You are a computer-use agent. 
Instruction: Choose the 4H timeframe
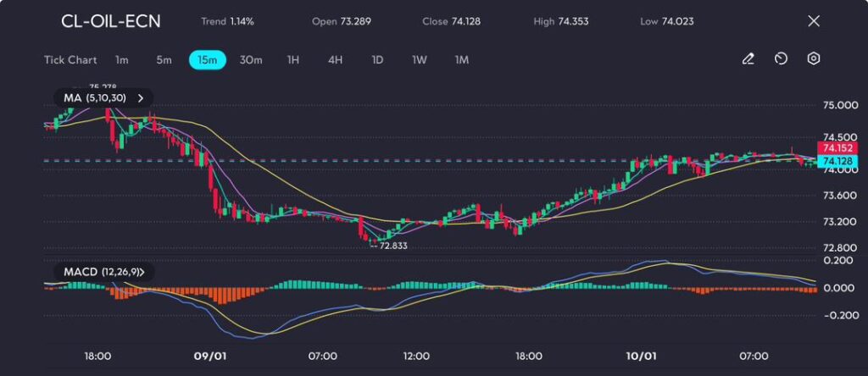(335, 60)
